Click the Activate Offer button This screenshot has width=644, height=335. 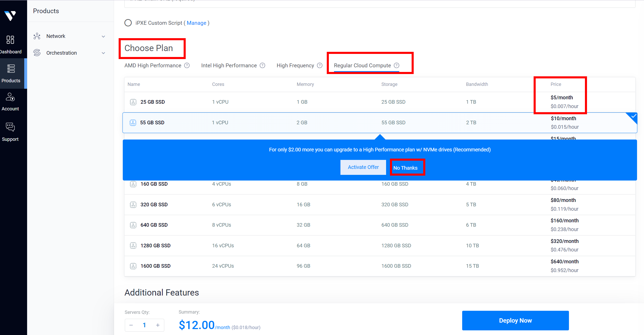tap(363, 167)
